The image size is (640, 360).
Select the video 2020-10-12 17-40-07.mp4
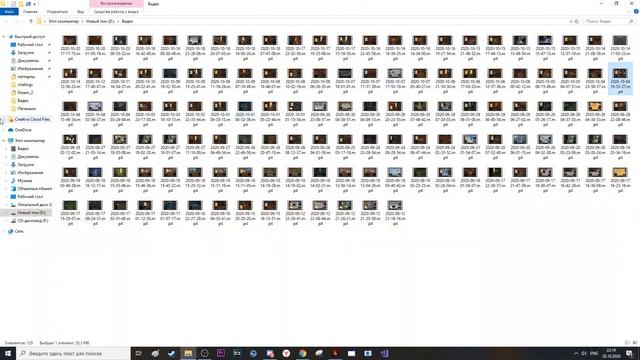[x=95, y=81]
